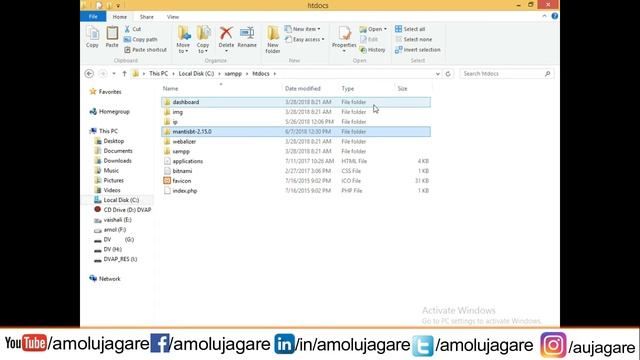The image size is (640, 360).
Task: Open Videos in the navigation pane
Action: [x=107, y=190]
